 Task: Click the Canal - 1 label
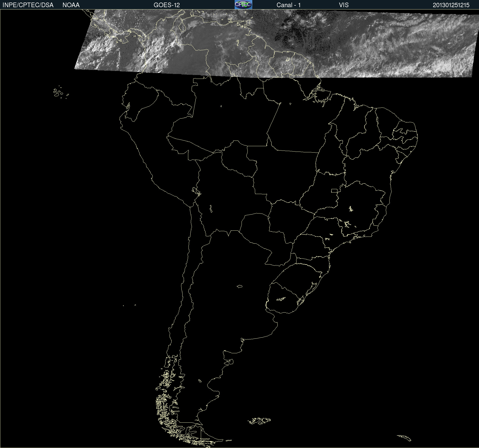[x=289, y=5]
